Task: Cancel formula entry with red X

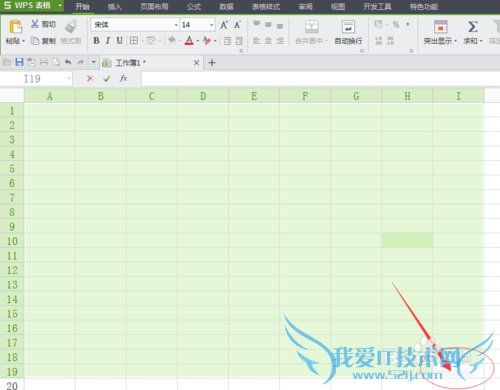Action: click(x=90, y=78)
